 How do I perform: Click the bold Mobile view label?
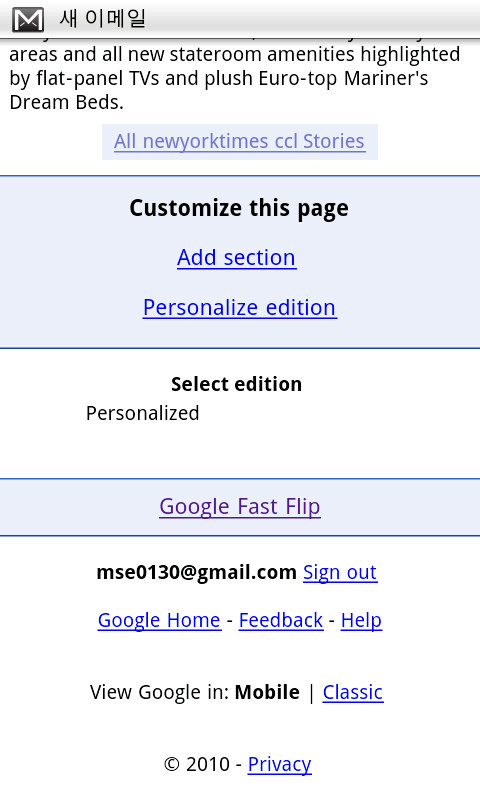[267, 692]
